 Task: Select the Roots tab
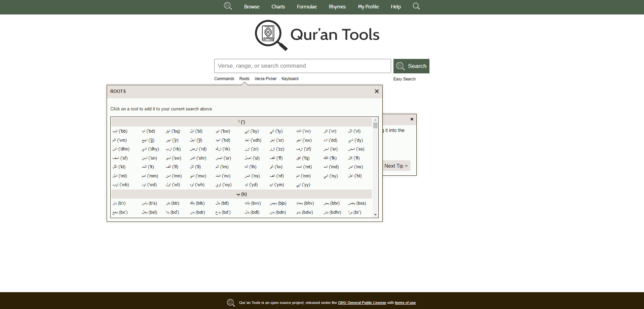click(x=244, y=79)
